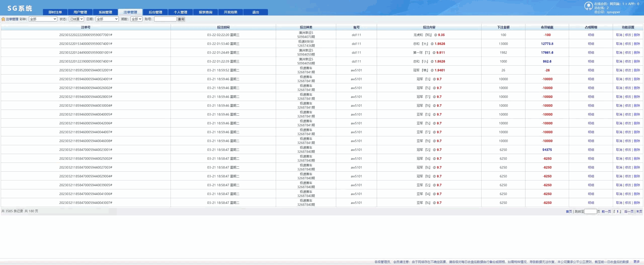Switch to the 即时注单 tab

(x=55, y=12)
